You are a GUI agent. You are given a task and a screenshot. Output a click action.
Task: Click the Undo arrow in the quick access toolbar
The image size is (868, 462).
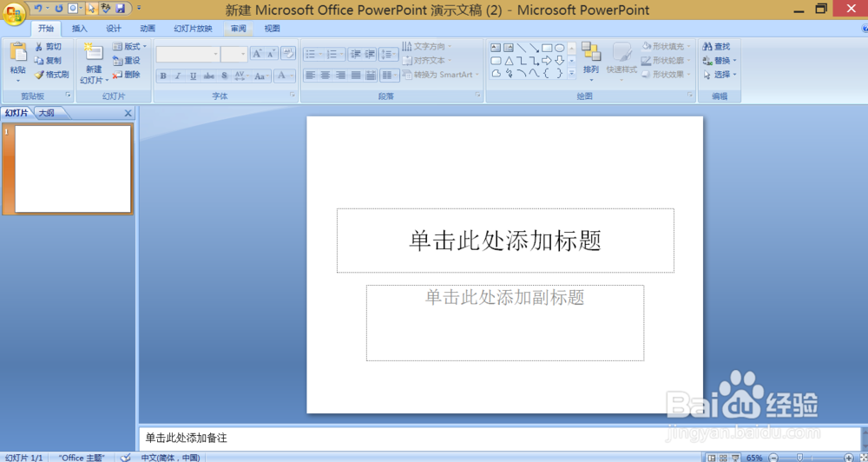tap(37, 9)
